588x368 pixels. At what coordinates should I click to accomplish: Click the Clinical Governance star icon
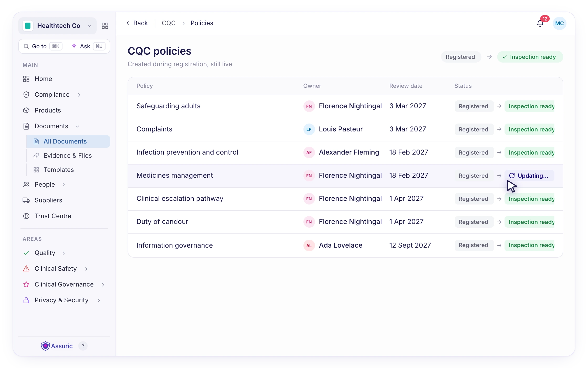(x=26, y=284)
